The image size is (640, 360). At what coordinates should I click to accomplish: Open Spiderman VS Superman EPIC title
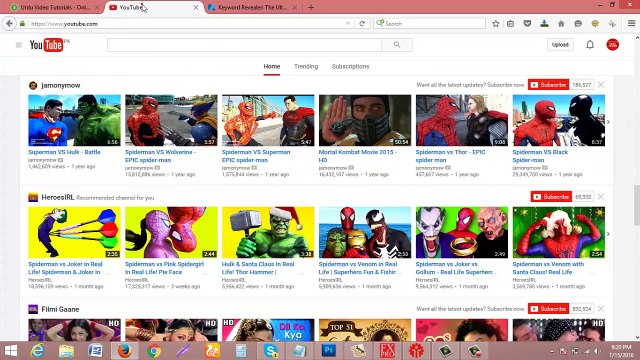point(256,156)
